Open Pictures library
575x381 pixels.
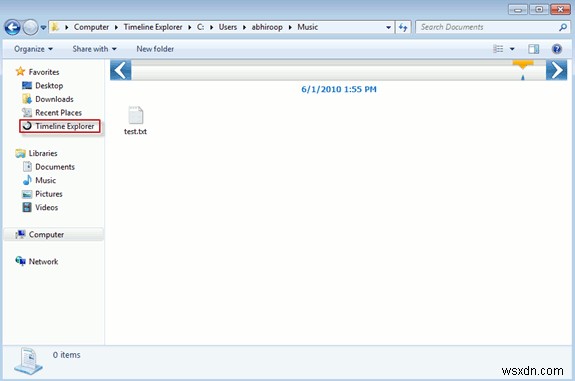(x=49, y=194)
